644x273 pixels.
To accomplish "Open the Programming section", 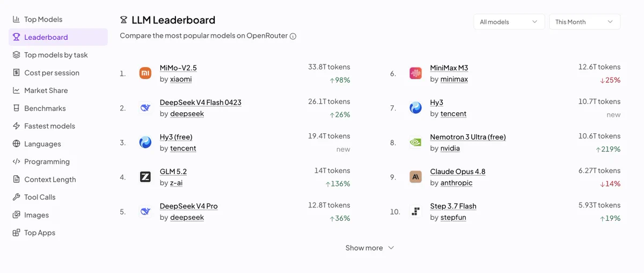I will (x=58, y=161).
